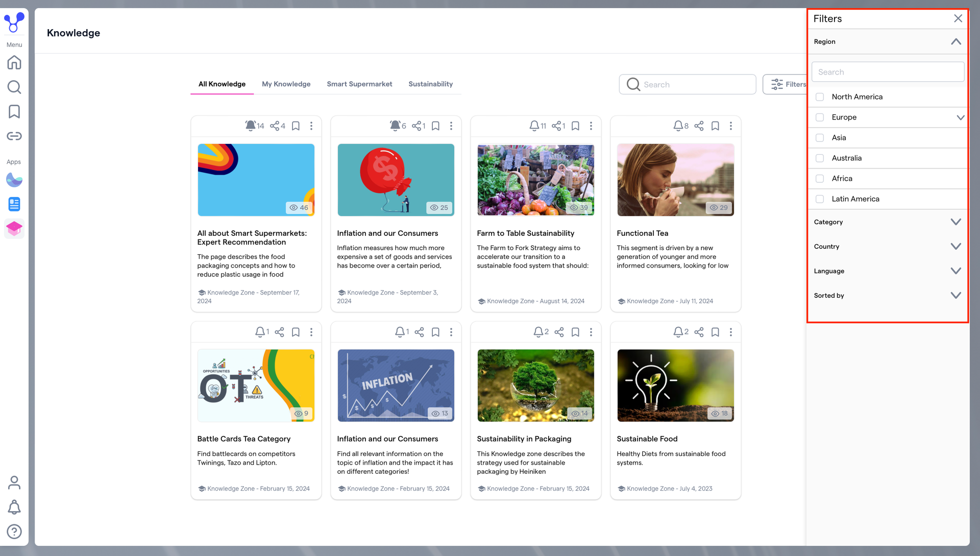Screen dimensions: 980x556
Task: Check the Africa region checkbox
Action: (820, 179)
